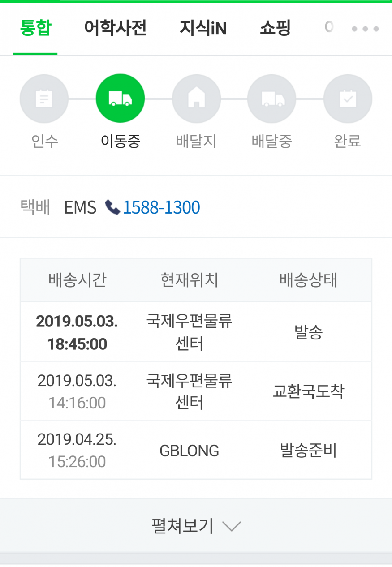
Task: Tap the chevron arrow next to 펼쳐보기
Action: click(232, 526)
